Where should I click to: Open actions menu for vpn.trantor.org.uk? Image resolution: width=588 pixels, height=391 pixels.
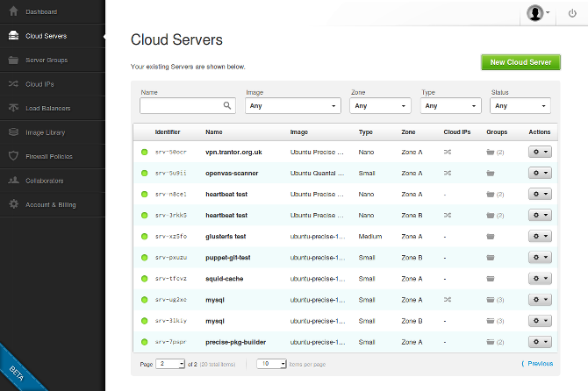point(540,152)
